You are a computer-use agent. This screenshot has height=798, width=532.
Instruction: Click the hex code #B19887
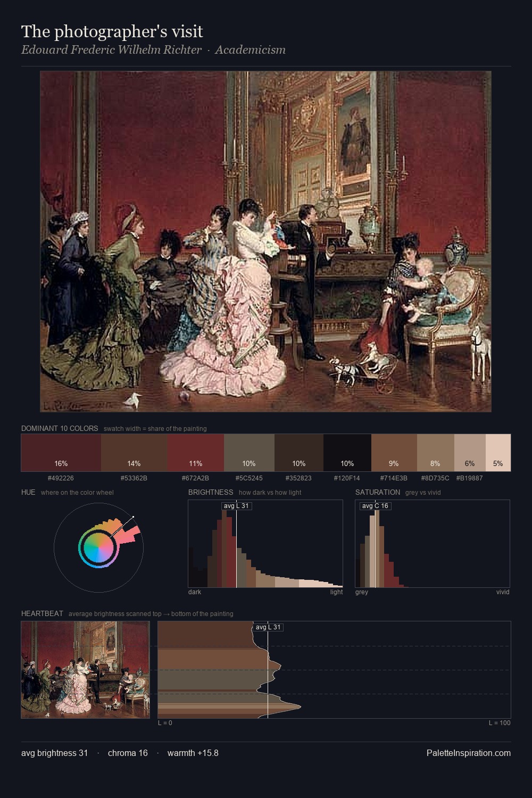tap(469, 478)
